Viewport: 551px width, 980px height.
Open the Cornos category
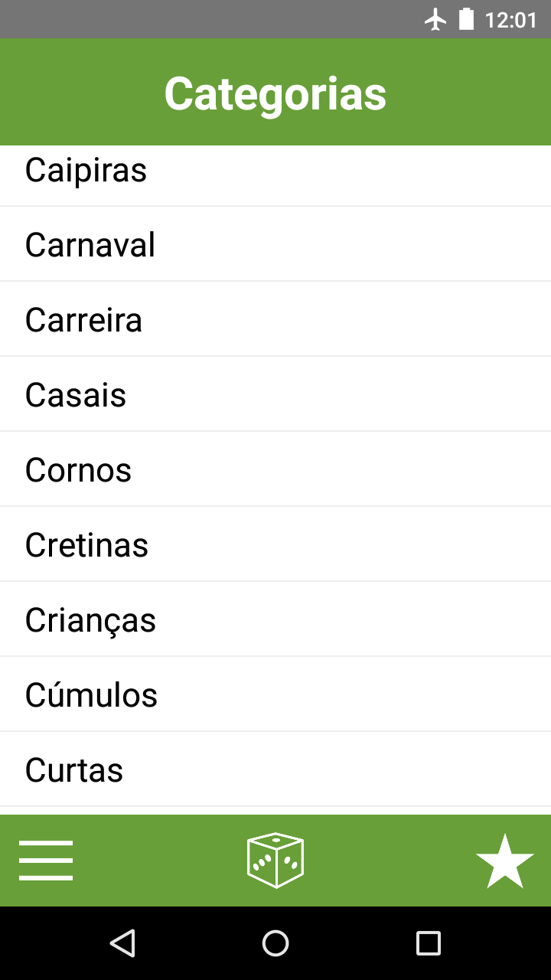(275, 469)
